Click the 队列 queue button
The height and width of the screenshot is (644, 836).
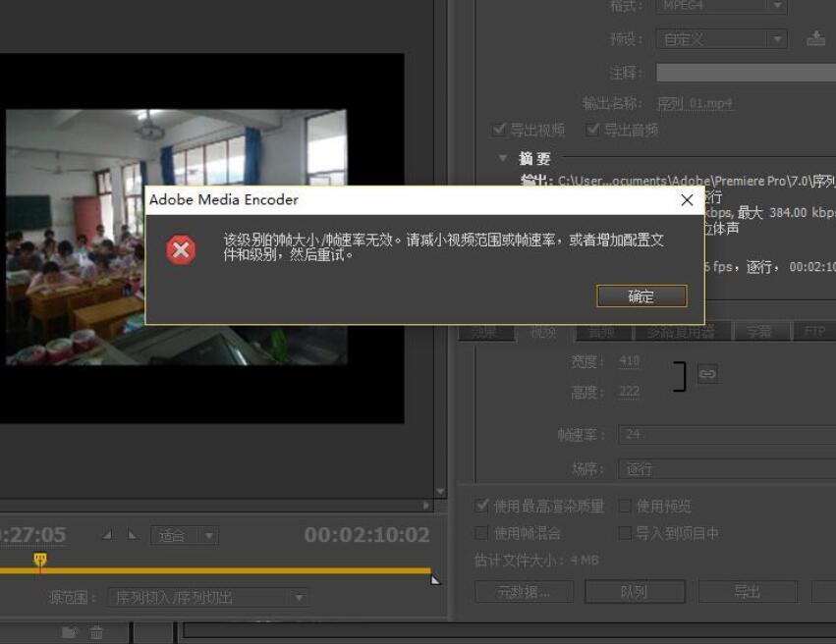click(635, 591)
